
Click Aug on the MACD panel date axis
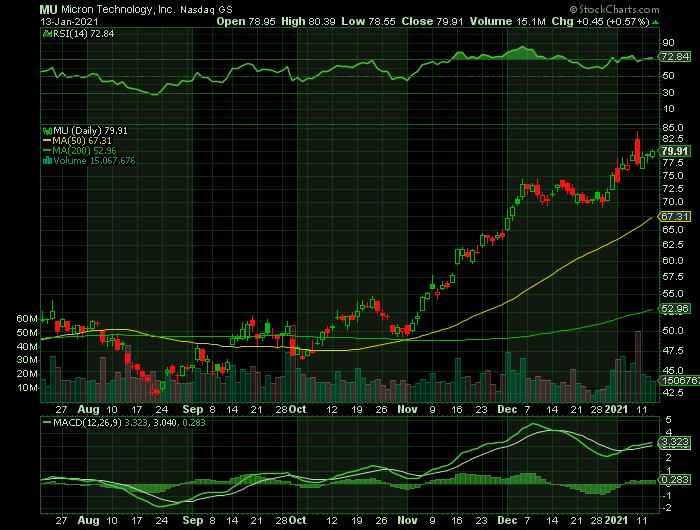tap(88, 521)
